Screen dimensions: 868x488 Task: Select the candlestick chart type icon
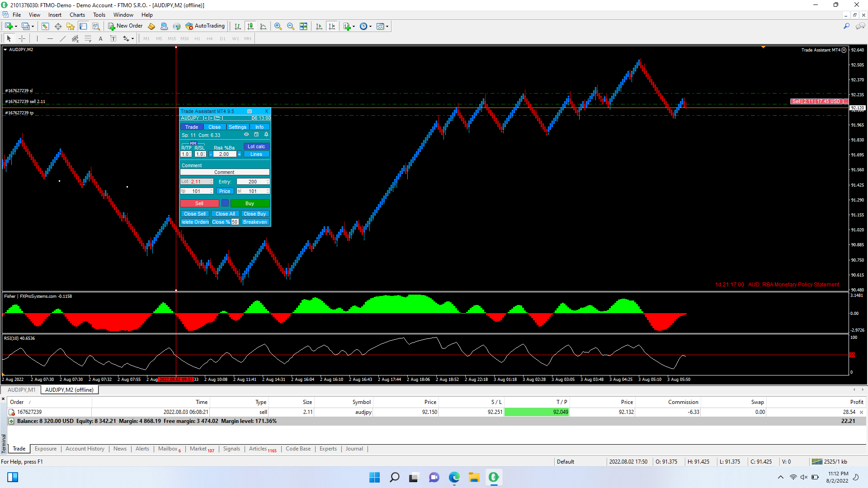point(250,26)
